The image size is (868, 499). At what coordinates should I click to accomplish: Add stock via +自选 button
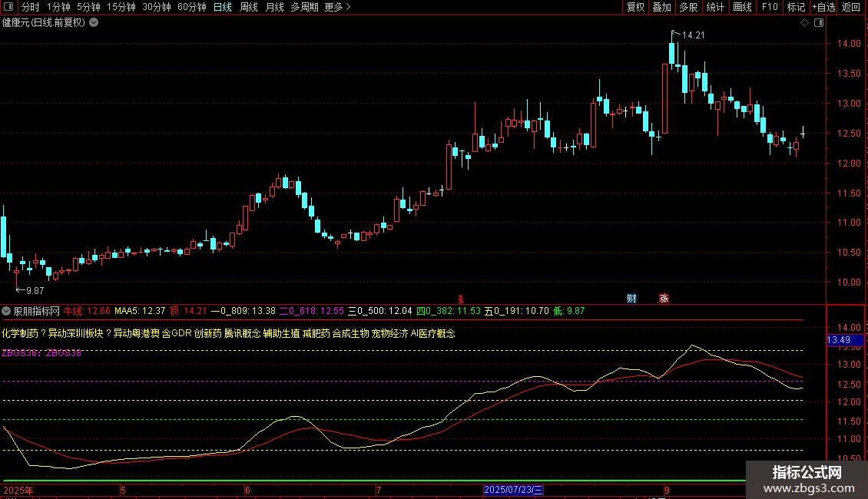click(823, 7)
